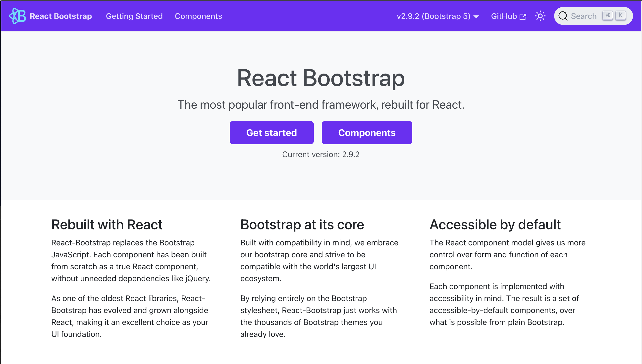The image size is (642, 364).
Task: Click the magnifier icon in the search bar
Action: click(x=563, y=16)
